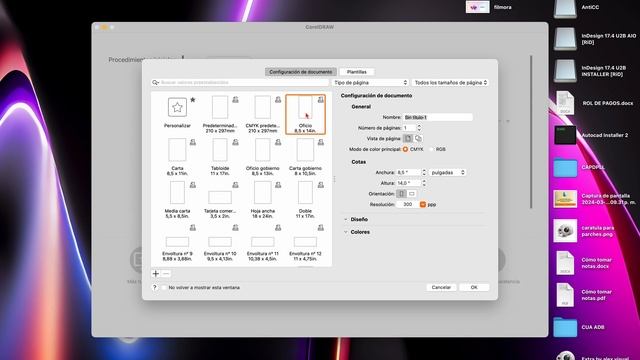Open the 'pulgadas' units dropdown
640x360 pixels.
point(448,173)
